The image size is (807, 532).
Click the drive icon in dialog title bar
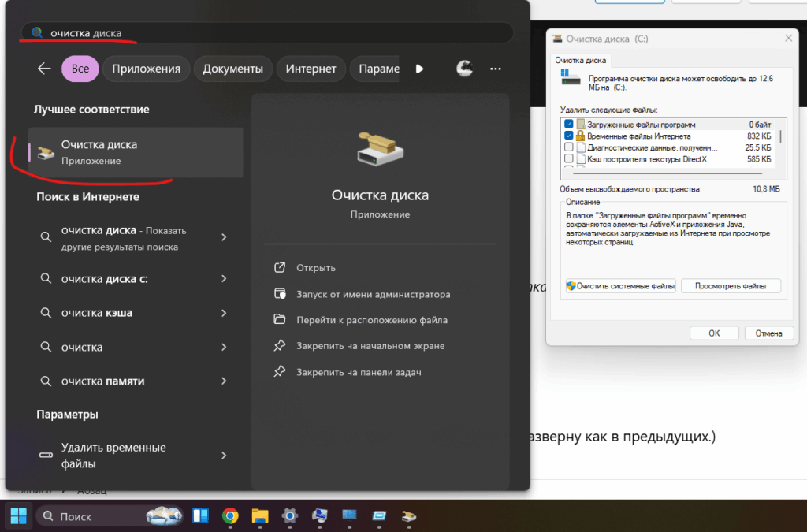[557, 39]
